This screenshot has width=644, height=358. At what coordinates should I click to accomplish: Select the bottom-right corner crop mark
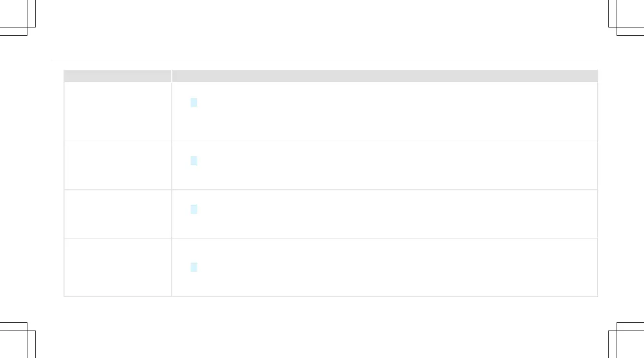(626, 340)
